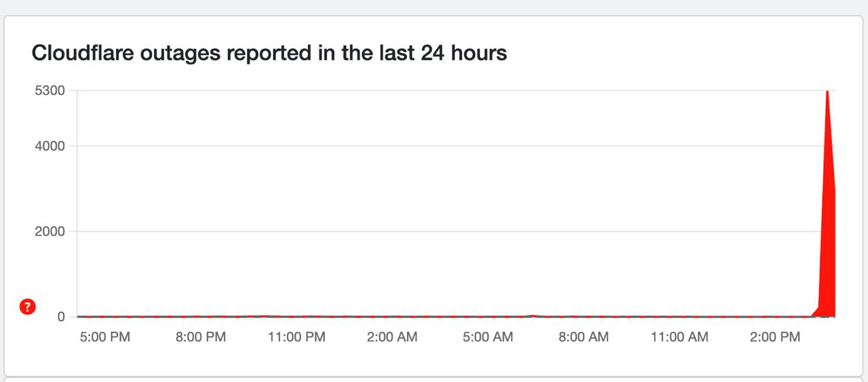Image resolution: width=868 pixels, height=382 pixels.
Task: Click the 5:00 AM time label
Action: tap(488, 337)
